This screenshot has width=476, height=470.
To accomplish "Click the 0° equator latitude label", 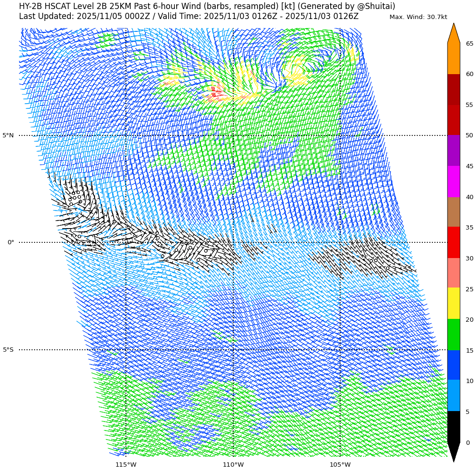I will tap(10, 242).
